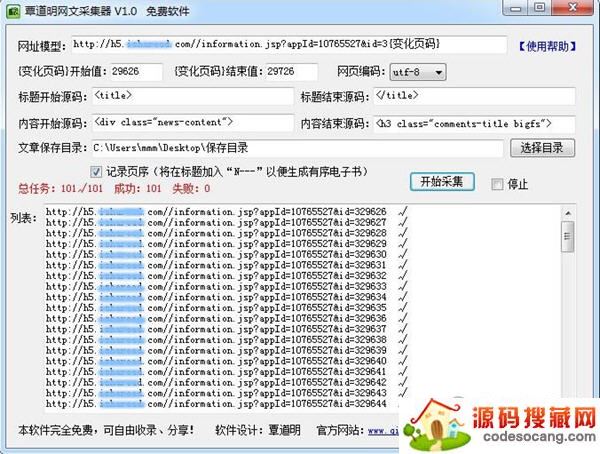Click the 总任务 101/101 status text
The image size is (600, 454).
point(60,188)
